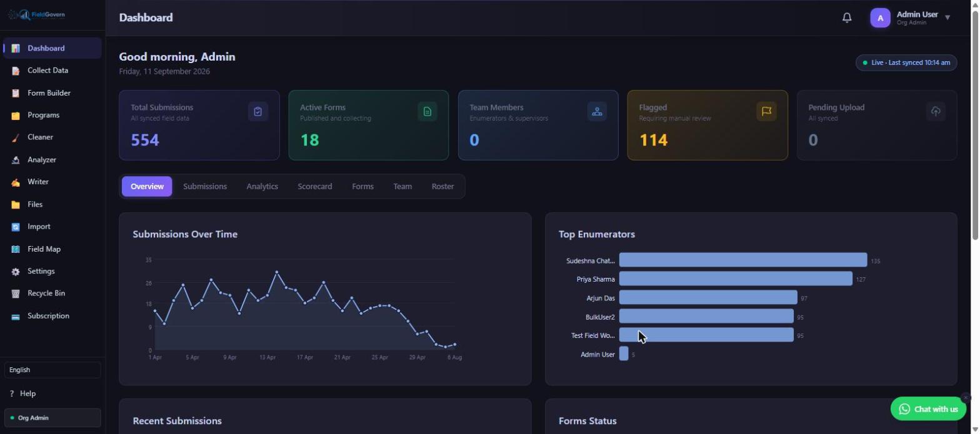Image resolution: width=980 pixels, height=434 pixels.
Task: Click the Settings gear icon
Action: point(16,272)
